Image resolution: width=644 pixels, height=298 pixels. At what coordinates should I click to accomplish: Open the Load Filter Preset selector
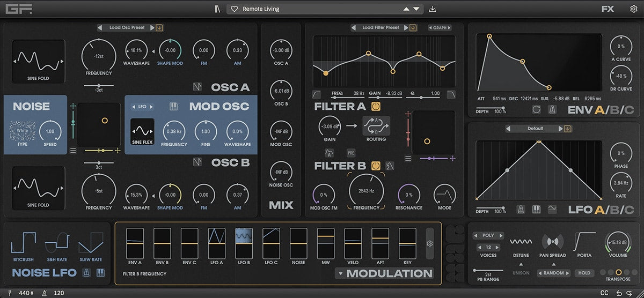click(x=380, y=28)
